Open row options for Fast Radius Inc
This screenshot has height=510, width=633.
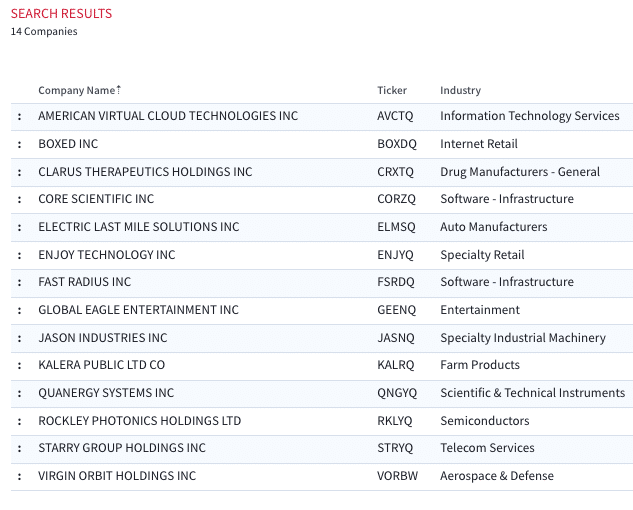19,282
